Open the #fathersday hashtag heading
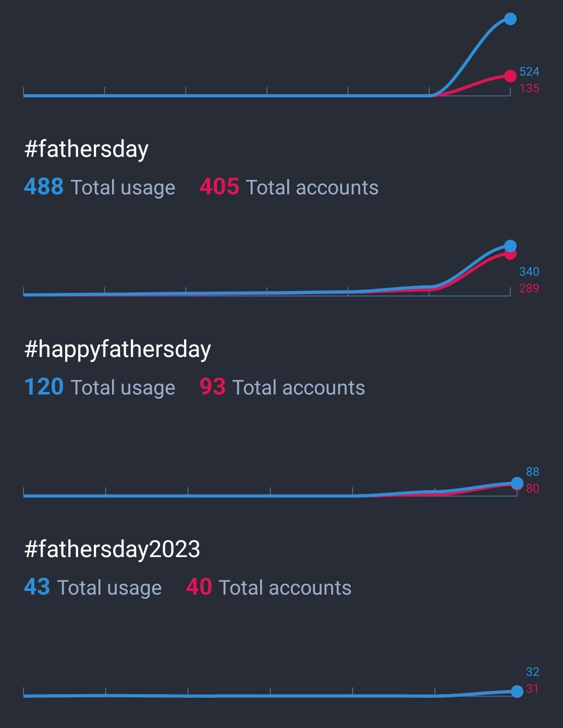This screenshot has height=728, width=563. [x=87, y=149]
